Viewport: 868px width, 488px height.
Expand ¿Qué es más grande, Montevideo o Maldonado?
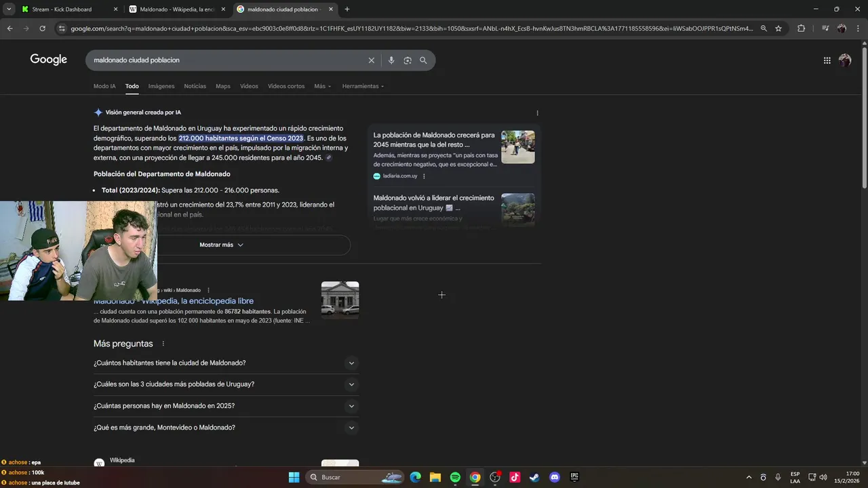226,428
